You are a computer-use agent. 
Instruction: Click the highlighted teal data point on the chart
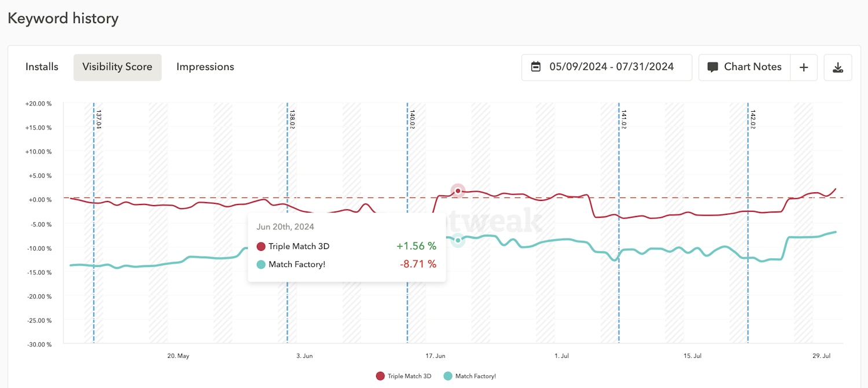[x=458, y=240]
